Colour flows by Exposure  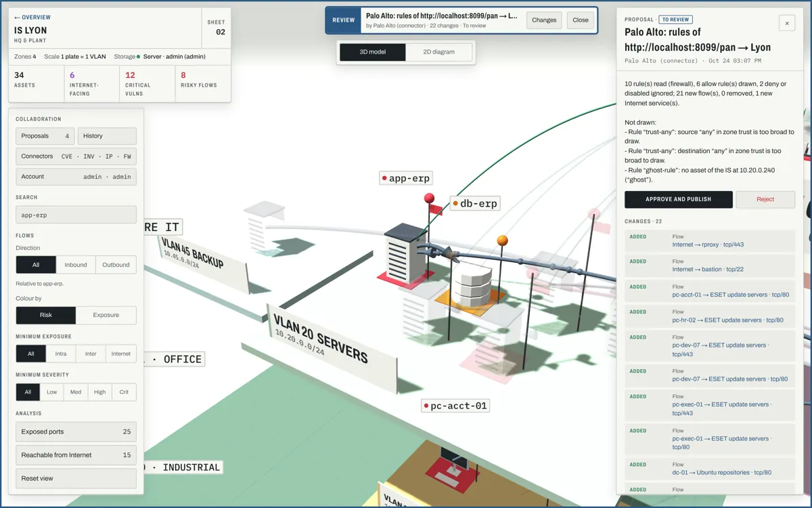tap(106, 315)
